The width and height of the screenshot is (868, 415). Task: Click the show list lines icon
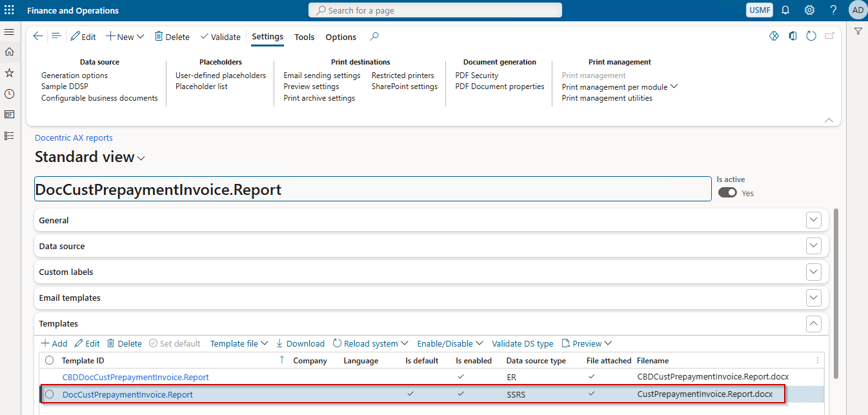tap(56, 37)
